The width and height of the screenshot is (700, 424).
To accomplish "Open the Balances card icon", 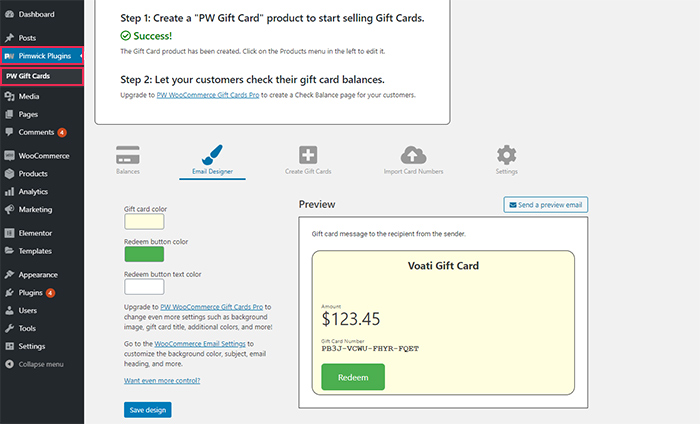I will point(128,155).
